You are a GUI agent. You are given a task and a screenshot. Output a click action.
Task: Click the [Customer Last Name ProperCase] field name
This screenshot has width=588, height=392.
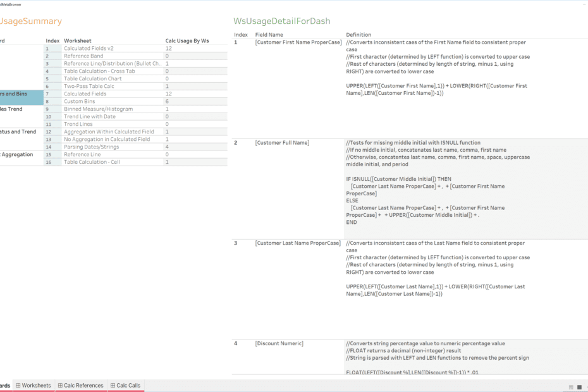coord(298,243)
